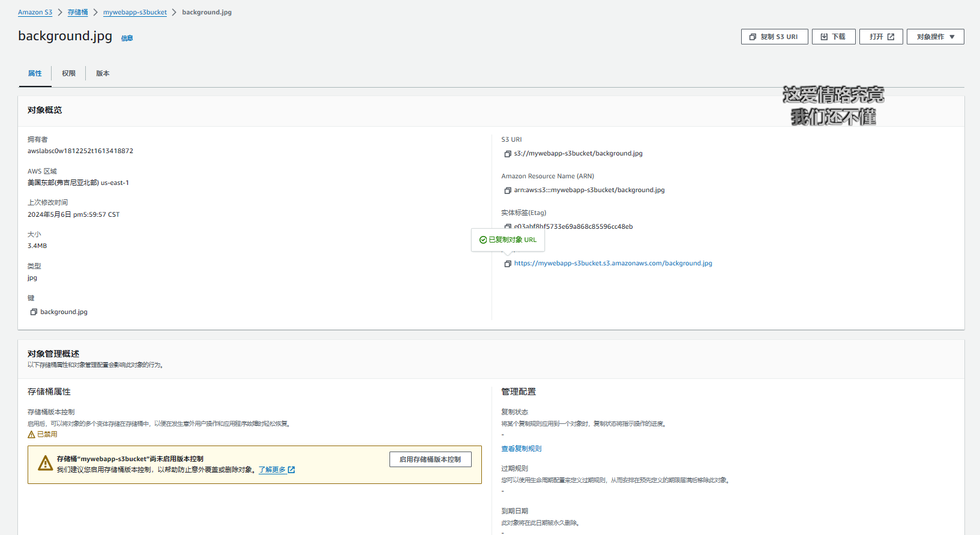Download the object with 下载 button
The image size is (980, 535).
point(834,37)
